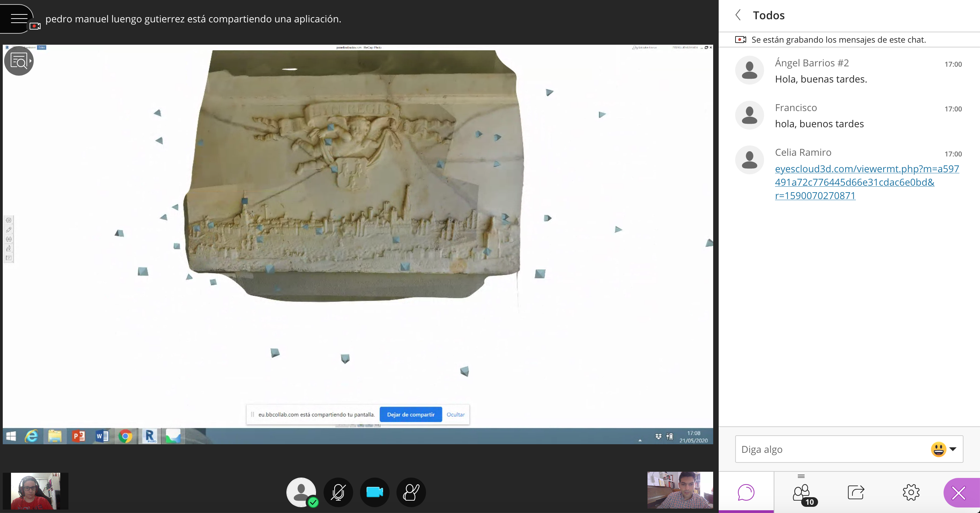Open My Status and settings avatar
This screenshot has height=513, width=980.
tap(301, 492)
